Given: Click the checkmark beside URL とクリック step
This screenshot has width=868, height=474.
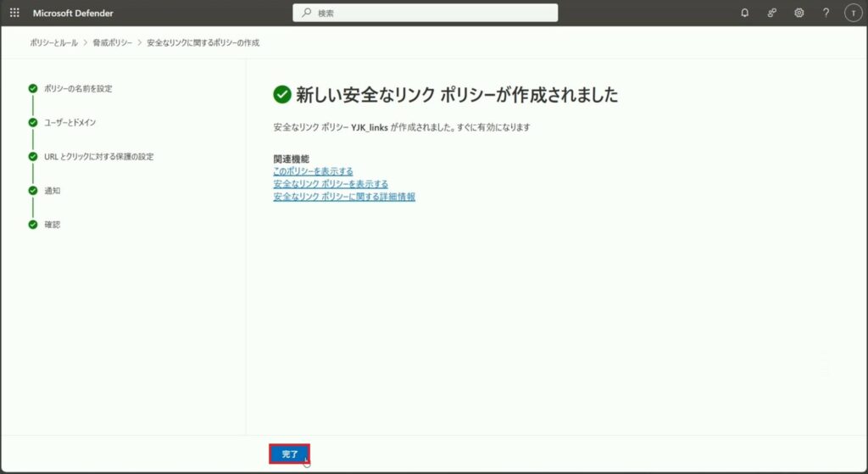Looking at the screenshot, I should (33, 157).
